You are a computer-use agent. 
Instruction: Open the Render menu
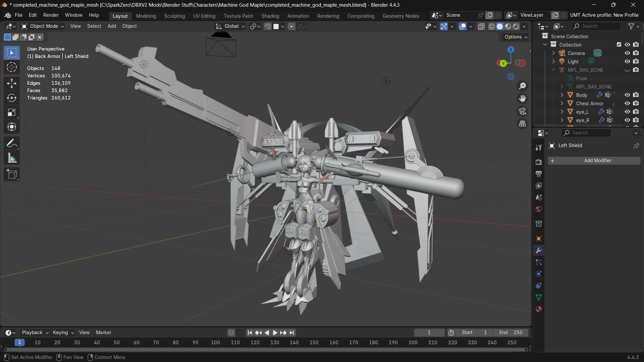[51, 15]
